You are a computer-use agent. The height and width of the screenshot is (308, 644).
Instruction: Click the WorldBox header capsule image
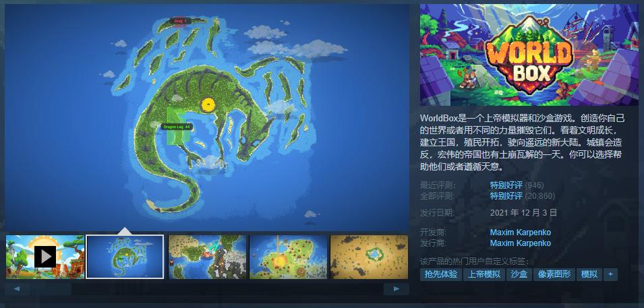[x=529, y=55]
